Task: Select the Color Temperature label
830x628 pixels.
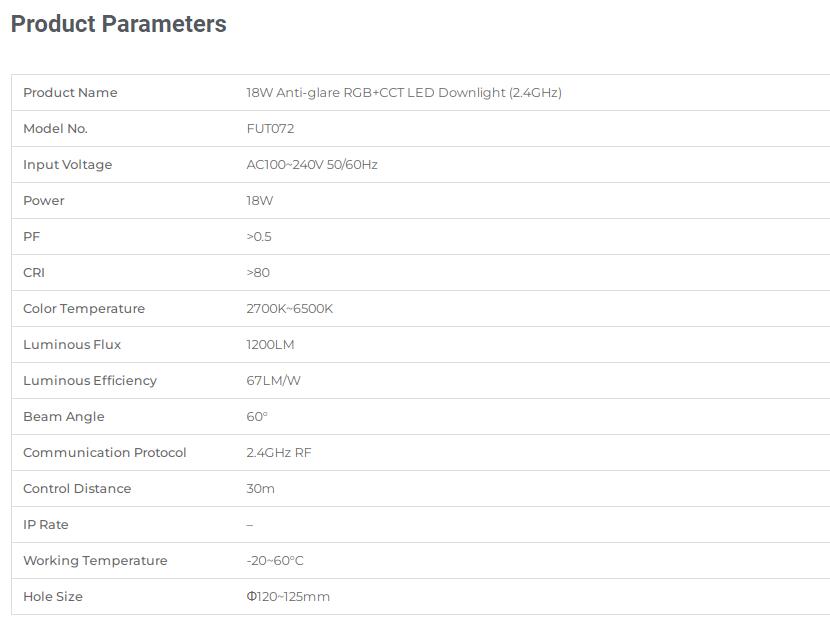Action: pyautogui.click(x=84, y=309)
